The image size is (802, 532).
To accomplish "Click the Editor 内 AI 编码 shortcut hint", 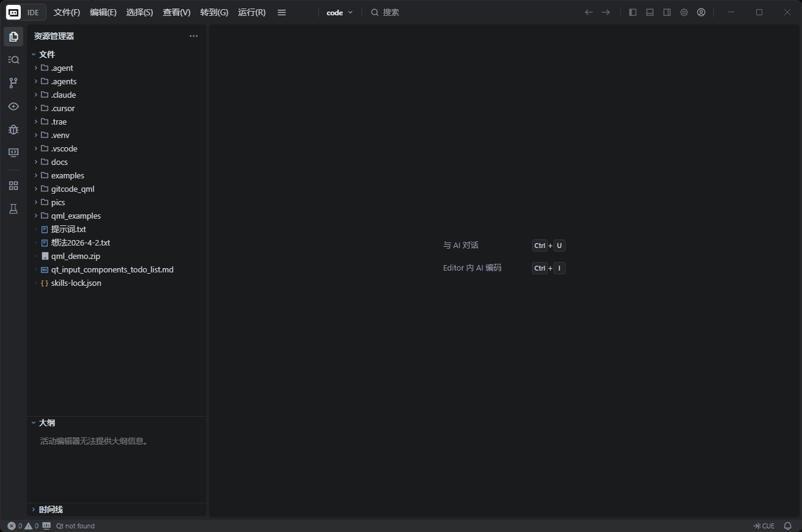I will pyautogui.click(x=472, y=268).
